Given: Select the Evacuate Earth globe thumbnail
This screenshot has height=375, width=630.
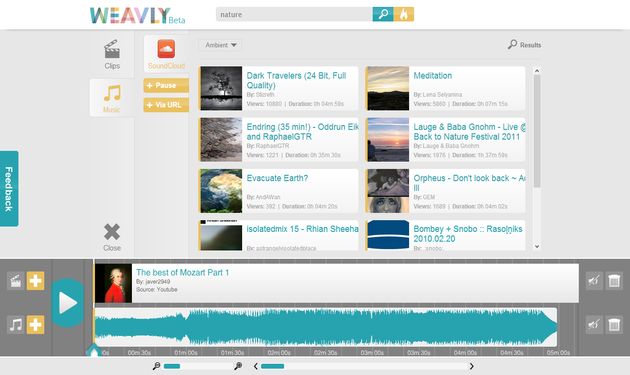Looking at the screenshot, I should (221, 191).
